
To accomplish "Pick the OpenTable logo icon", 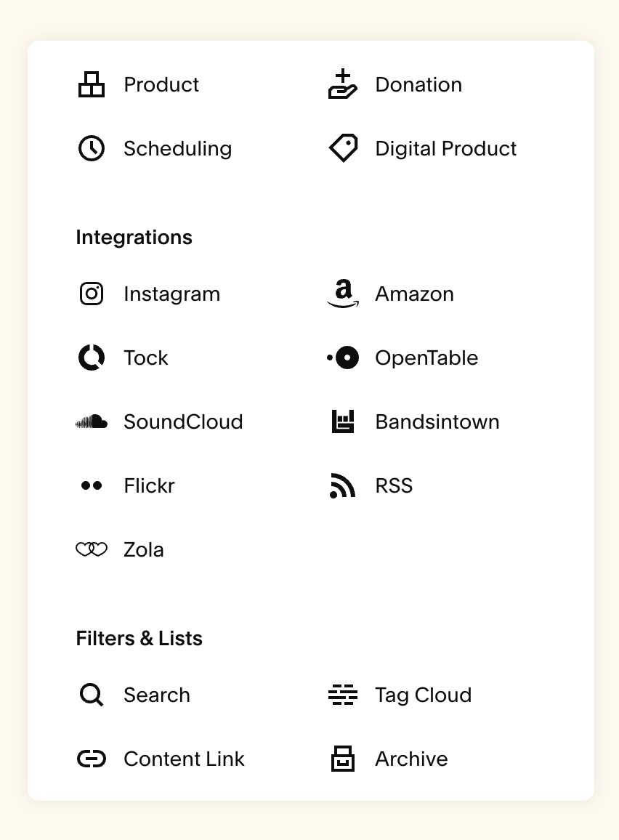I will [343, 358].
